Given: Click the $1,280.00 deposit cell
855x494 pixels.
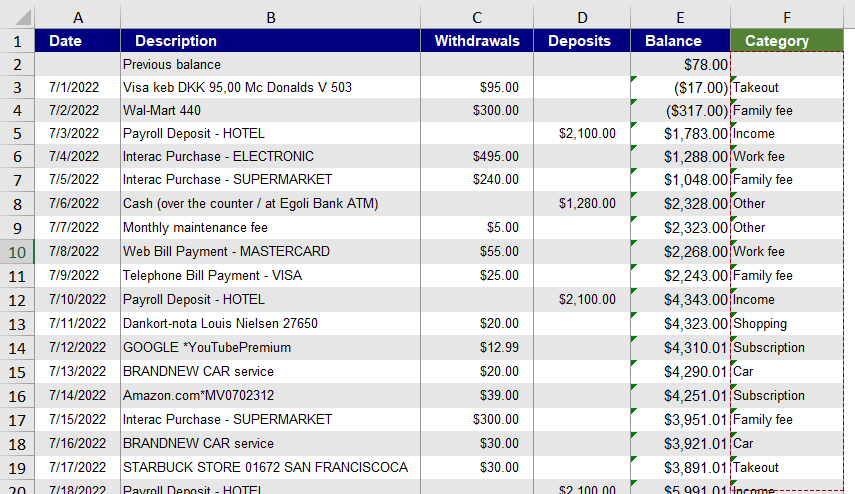Looking at the screenshot, I should (581, 203).
